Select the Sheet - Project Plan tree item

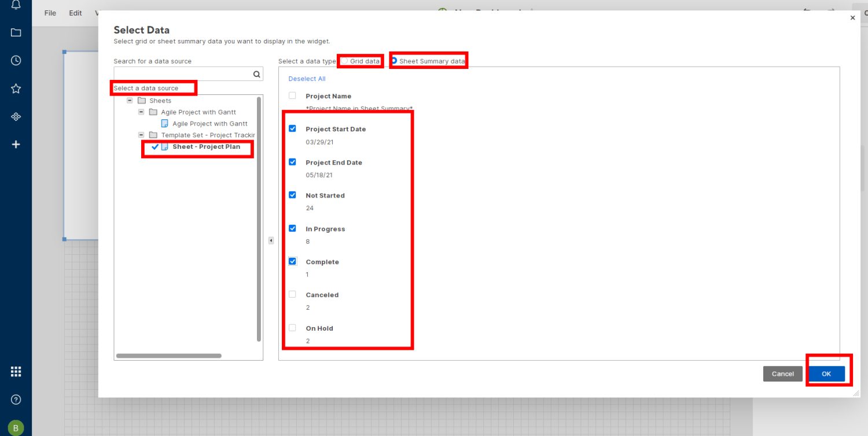(206, 146)
